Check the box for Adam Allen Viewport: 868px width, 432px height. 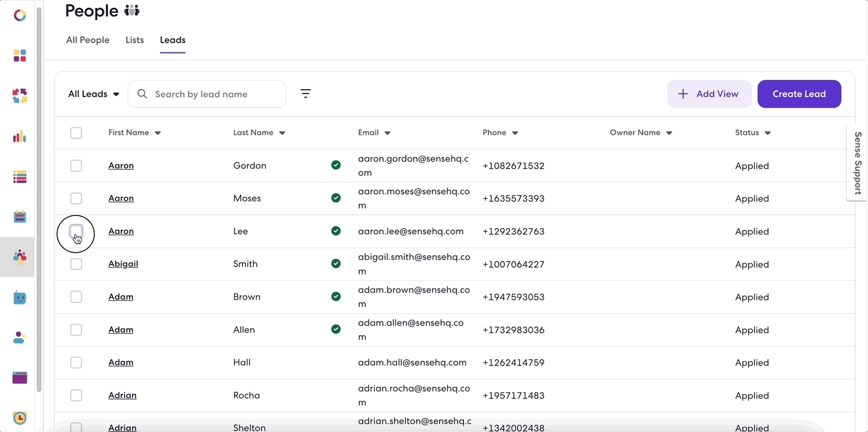[76, 329]
